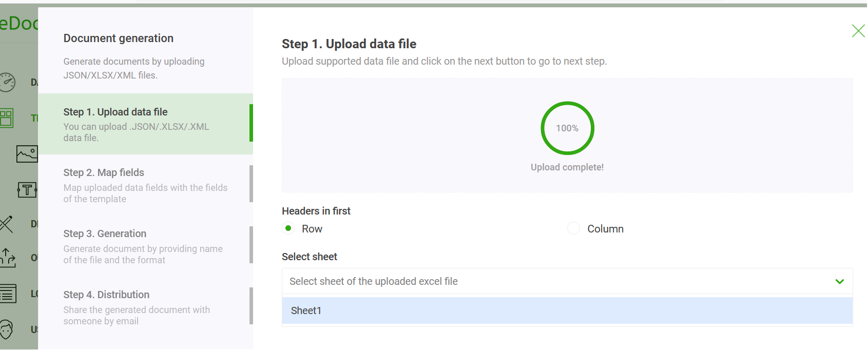Click the list lines icon in sidebar
Viewport: 868px width, 350px height.
(8, 294)
